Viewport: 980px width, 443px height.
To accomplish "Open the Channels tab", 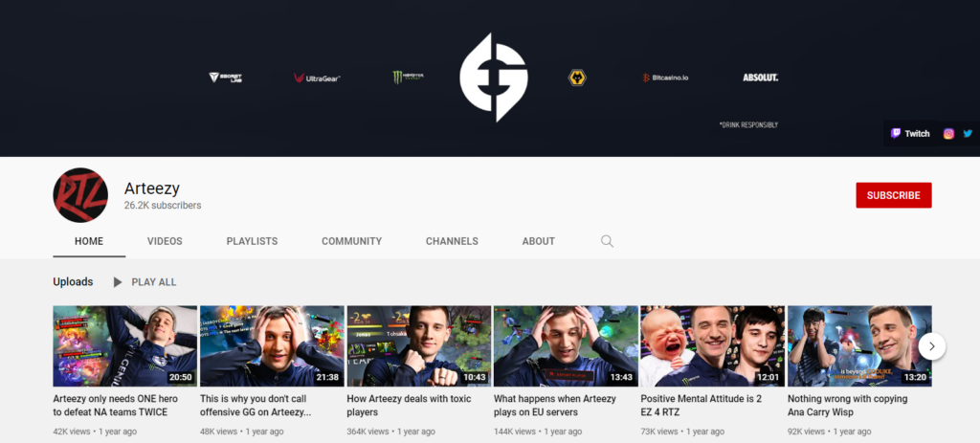I will (x=452, y=241).
